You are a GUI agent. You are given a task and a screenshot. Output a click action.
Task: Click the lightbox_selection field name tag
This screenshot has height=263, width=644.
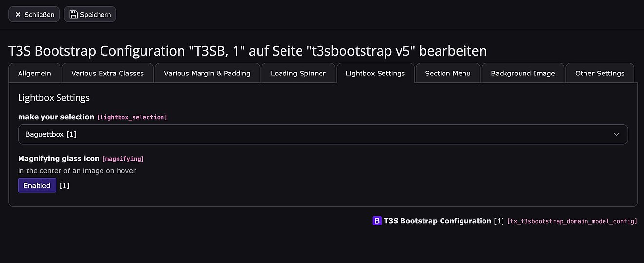tap(132, 117)
